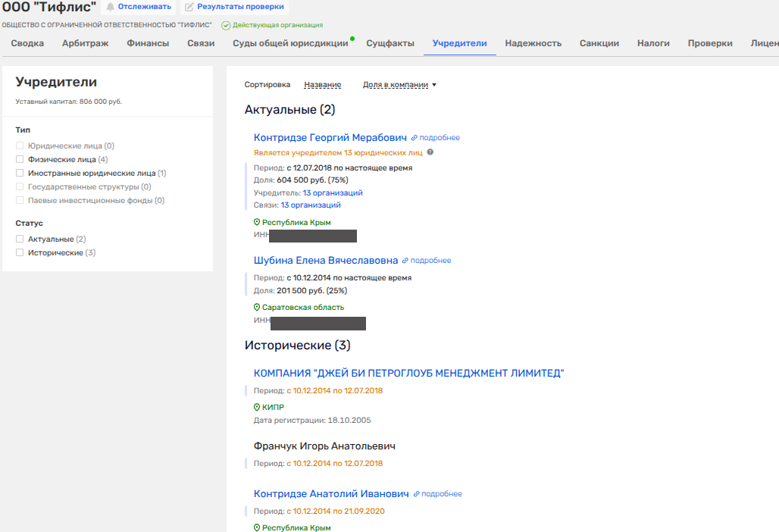Open the Проверки tab

(x=710, y=43)
